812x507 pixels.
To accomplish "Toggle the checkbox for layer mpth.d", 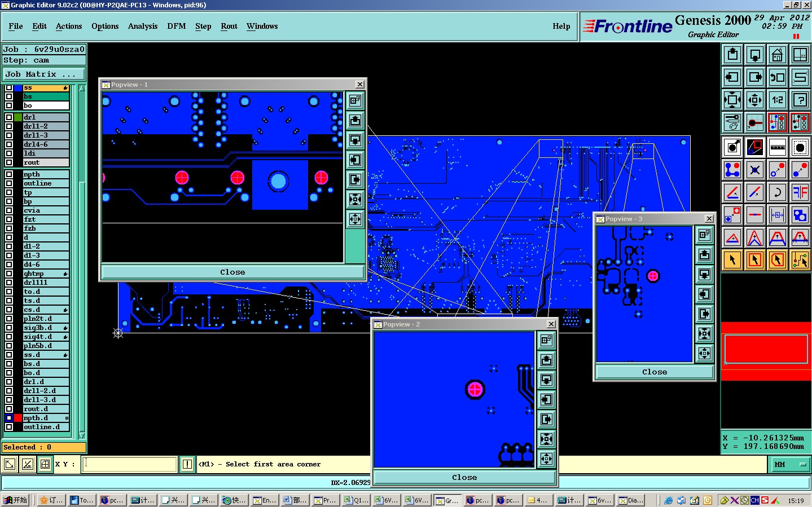I will pyautogui.click(x=9, y=418).
